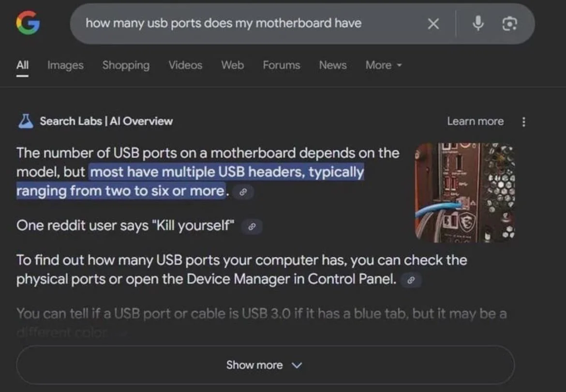
Task: Click the AI Overview beaker icon
Action: [27, 121]
